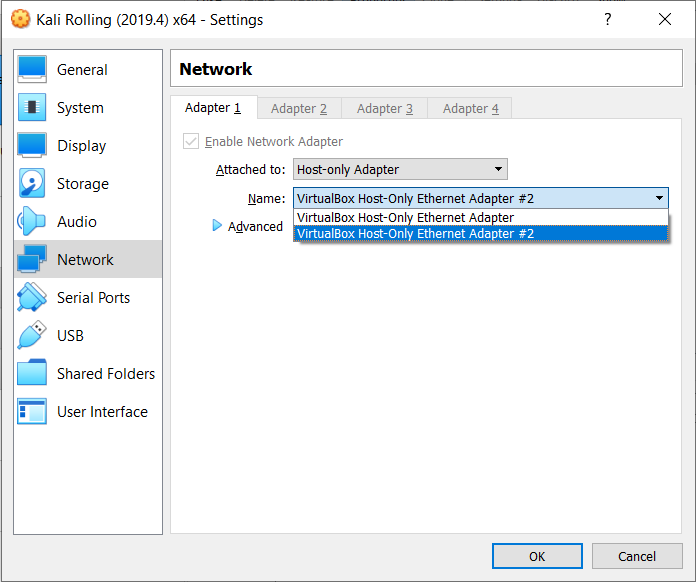
Task: Toggle Enable Network Adapter checkbox
Action: tap(191, 142)
